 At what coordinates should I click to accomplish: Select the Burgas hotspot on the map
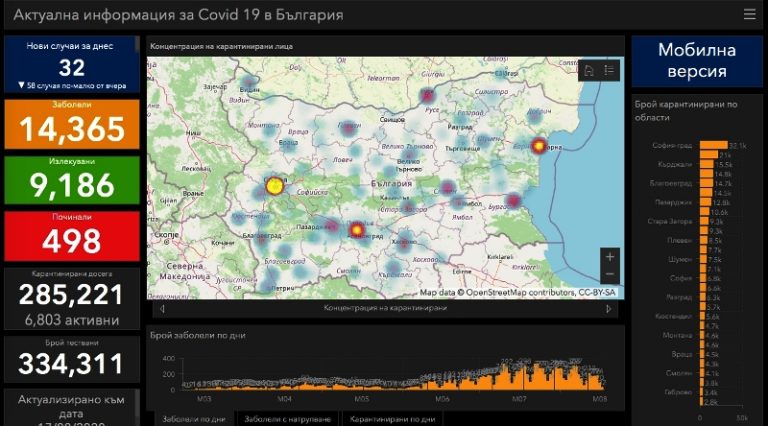tap(513, 200)
